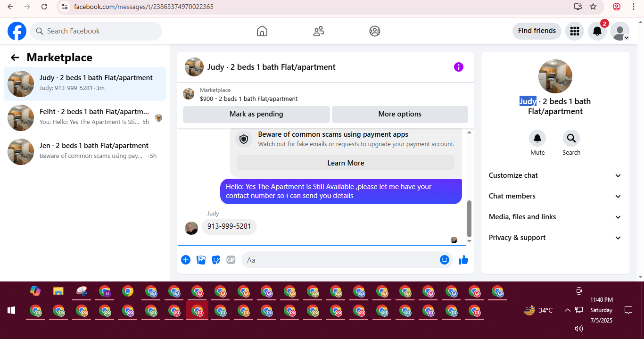Open more actions plus icon in composer

coord(186,260)
